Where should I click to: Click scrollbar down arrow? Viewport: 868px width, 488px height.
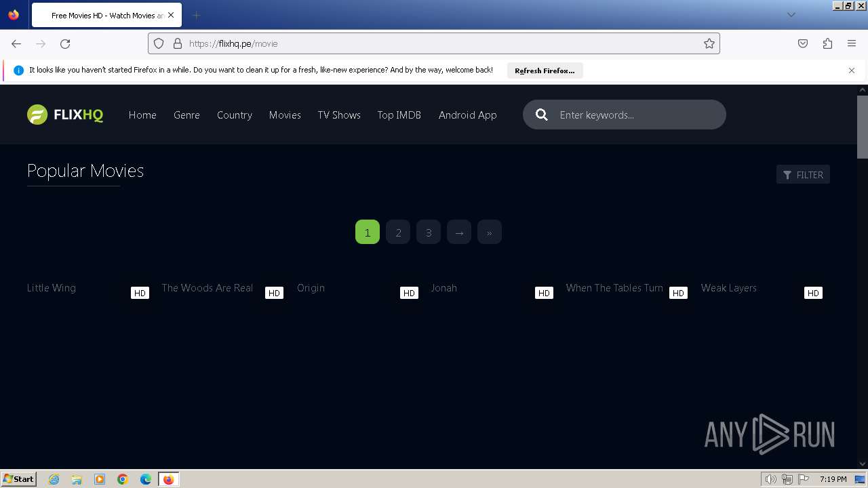[862, 464]
